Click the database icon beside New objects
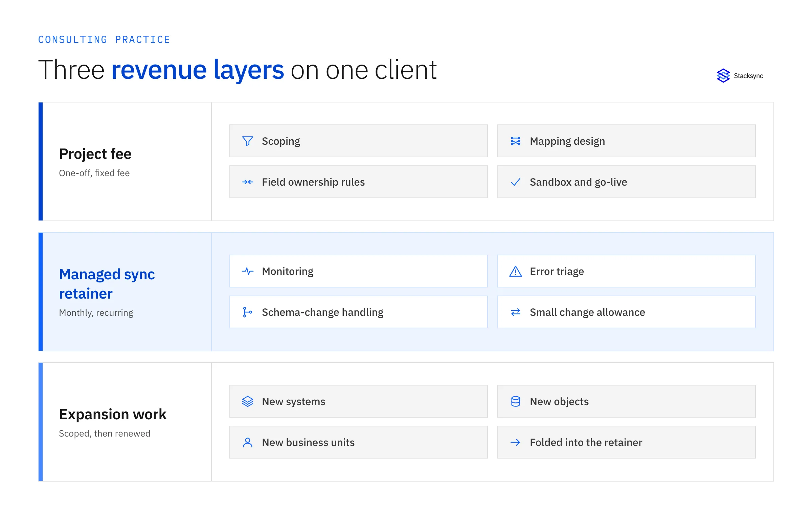 515,401
